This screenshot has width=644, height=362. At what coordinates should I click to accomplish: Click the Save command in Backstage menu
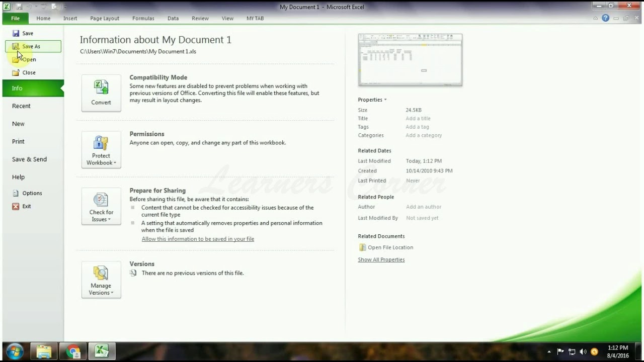click(23, 33)
